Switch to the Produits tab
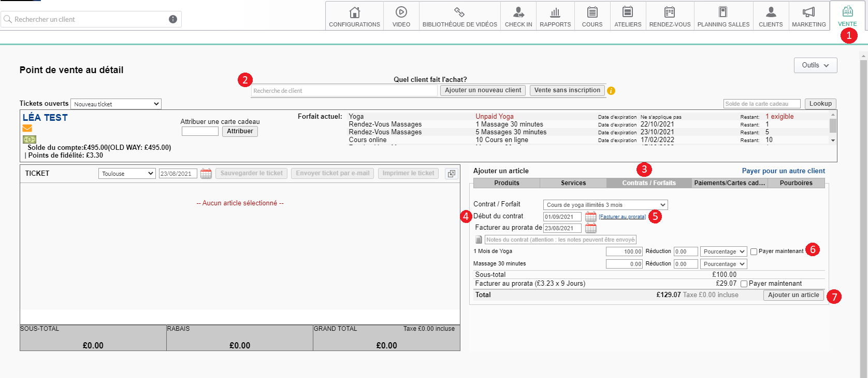The height and width of the screenshot is (378, 868). (507, 183)
